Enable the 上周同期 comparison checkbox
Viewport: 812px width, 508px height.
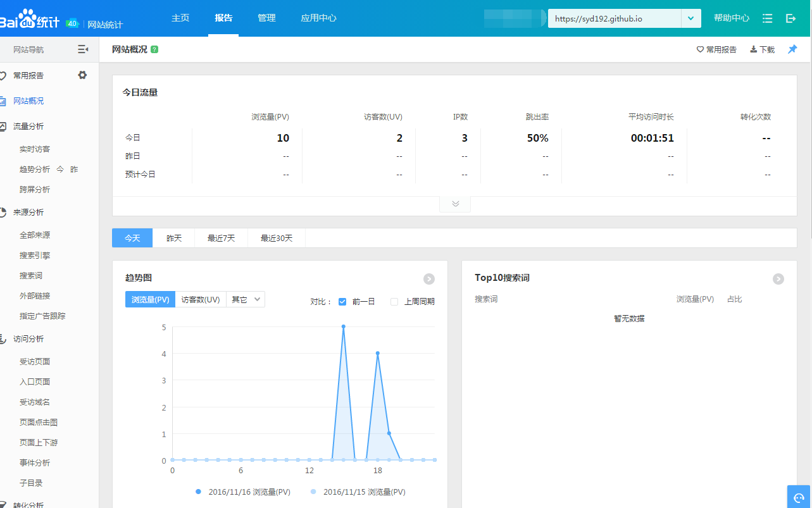click(394, 302)
